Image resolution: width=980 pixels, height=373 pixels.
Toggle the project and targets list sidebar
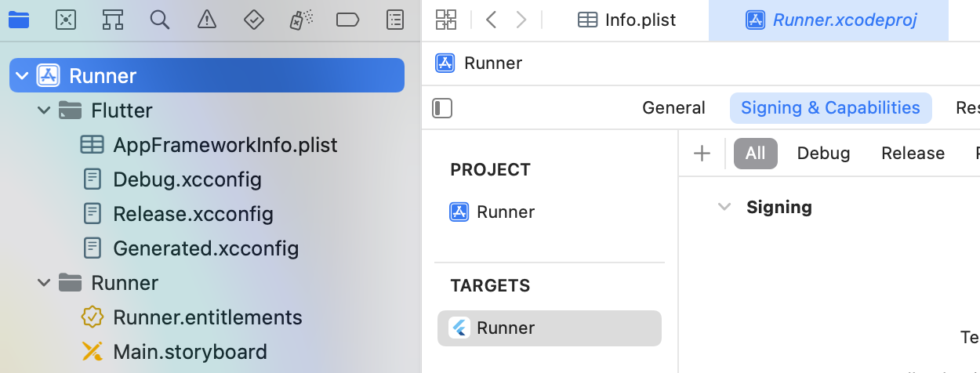pos(443,108)
